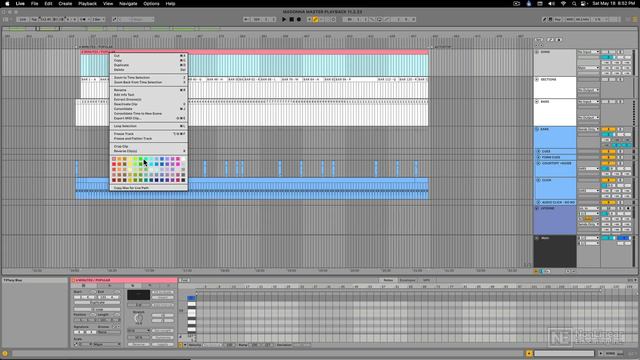Click the Fold button in the MIDI editor
640x360 pixels.
pos(184,280)
